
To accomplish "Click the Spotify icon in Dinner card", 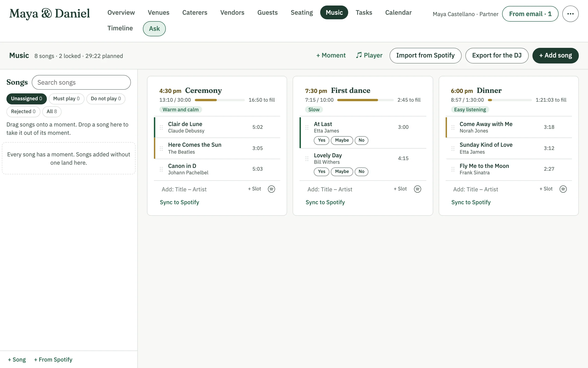I will click(x=563, y=189).
